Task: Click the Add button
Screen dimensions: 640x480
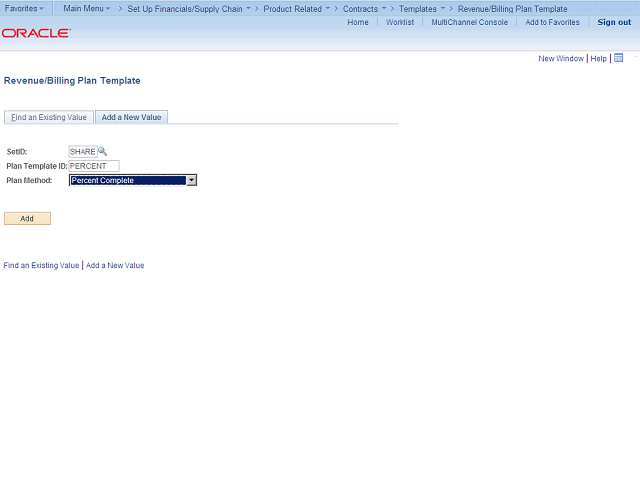Action: click(27, 218)
